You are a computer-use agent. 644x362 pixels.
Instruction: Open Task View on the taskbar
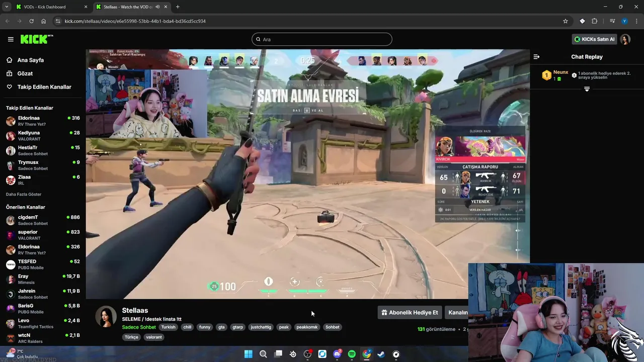click(278, 354)
